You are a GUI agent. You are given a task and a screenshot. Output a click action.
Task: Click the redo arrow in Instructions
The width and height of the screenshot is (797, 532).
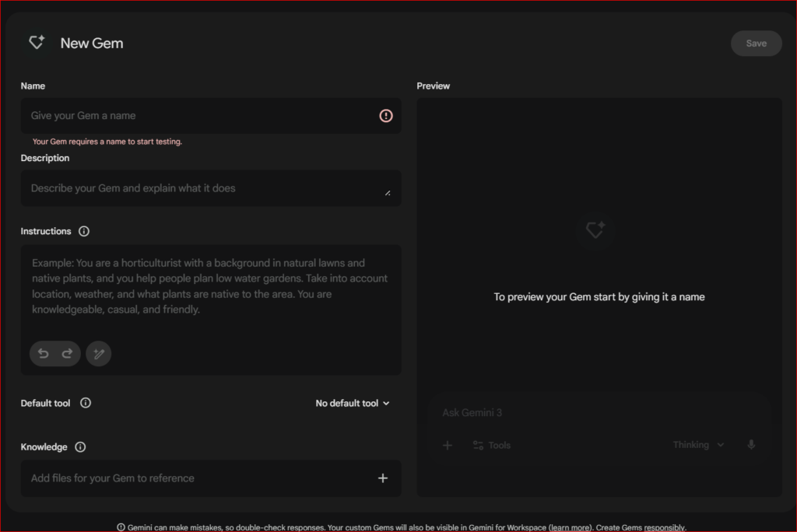tap(68, 354)
